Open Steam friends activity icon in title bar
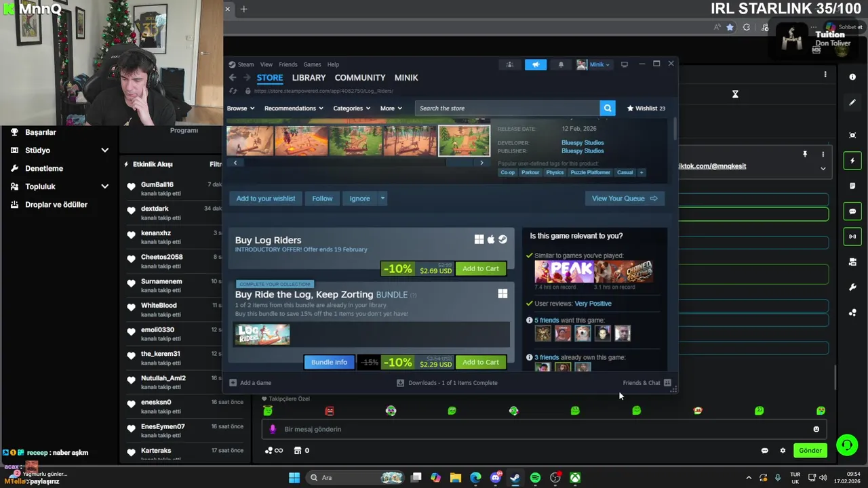Viewport: 868px width, 488px height. pos(509,64)
